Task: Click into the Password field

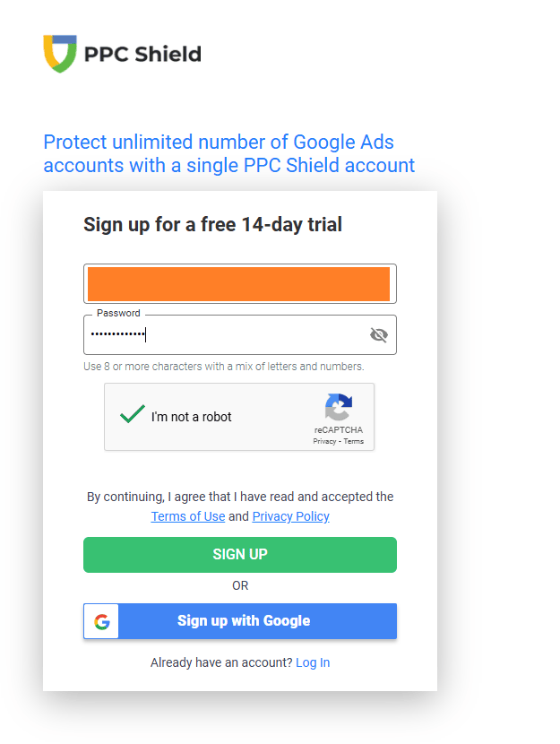Action: coord(224,335)
